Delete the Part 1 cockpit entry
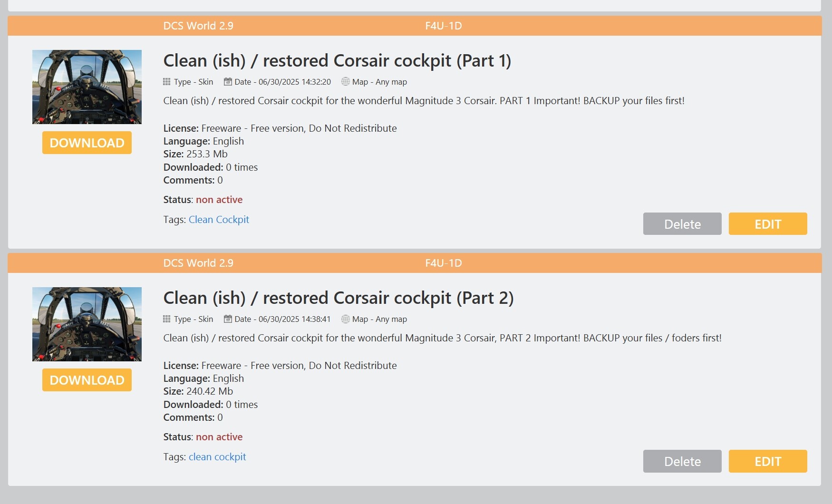Image resolution: width=832 pixels, height=504 pixels. coord(682,224)
